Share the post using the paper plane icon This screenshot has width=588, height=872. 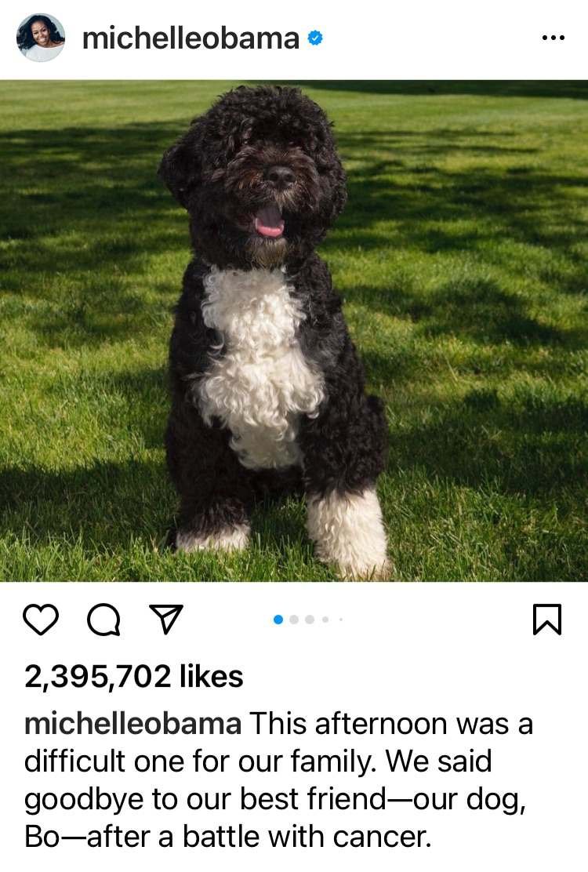(166, 619)
